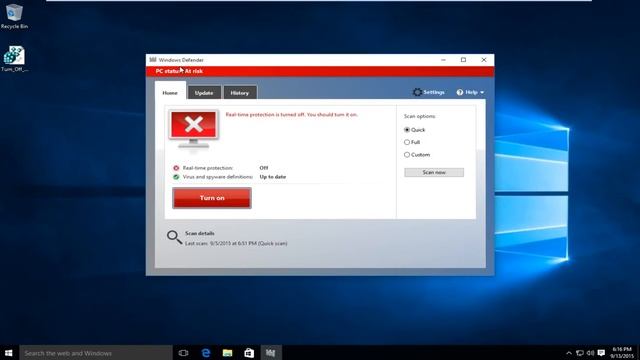The width and height of the screenshot is (640, 360).
Task: Select the Quick scan option
Action: tap(407, 130)
